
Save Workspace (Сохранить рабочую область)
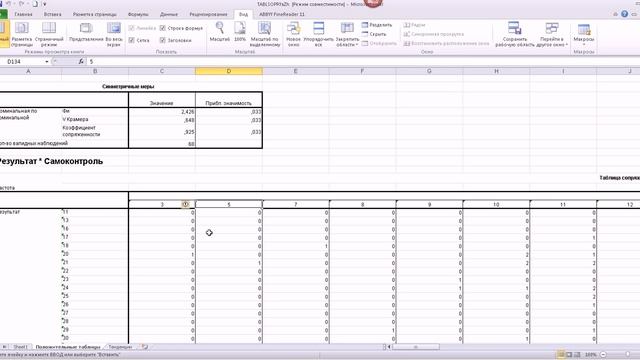click(514, 34)
